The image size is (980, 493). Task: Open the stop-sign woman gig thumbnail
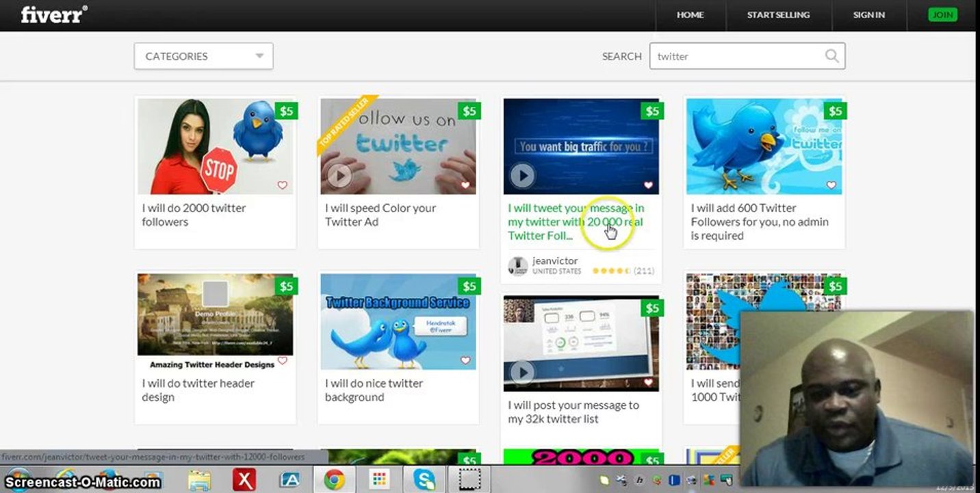coord(216,147)
